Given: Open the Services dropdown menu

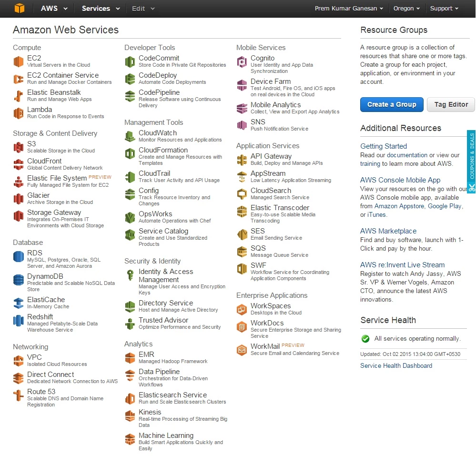Looking at the screenshot, I should 101,9.
